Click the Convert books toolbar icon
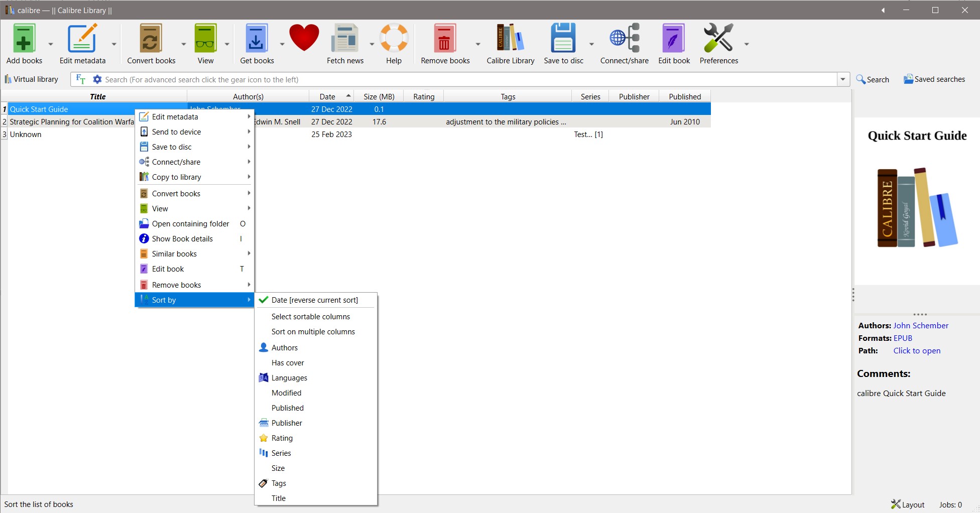Viewport: 980px width, 513px height. (151, 38)
